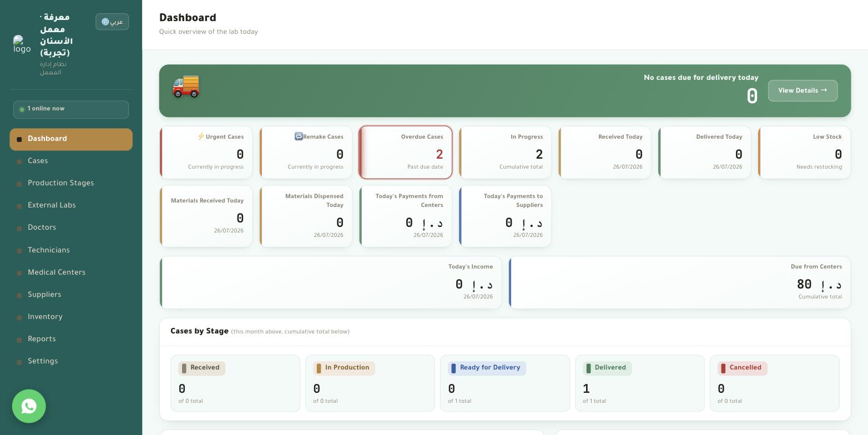This screenshot has width=868, height=435.
Task: Select the Cancelled stage badge
Action: (743, 368)
